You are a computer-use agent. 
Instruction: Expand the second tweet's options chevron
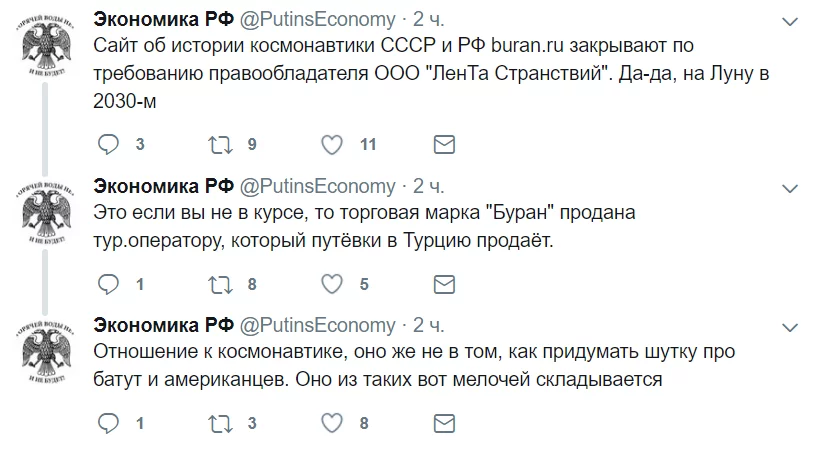[x=790, y=189]
